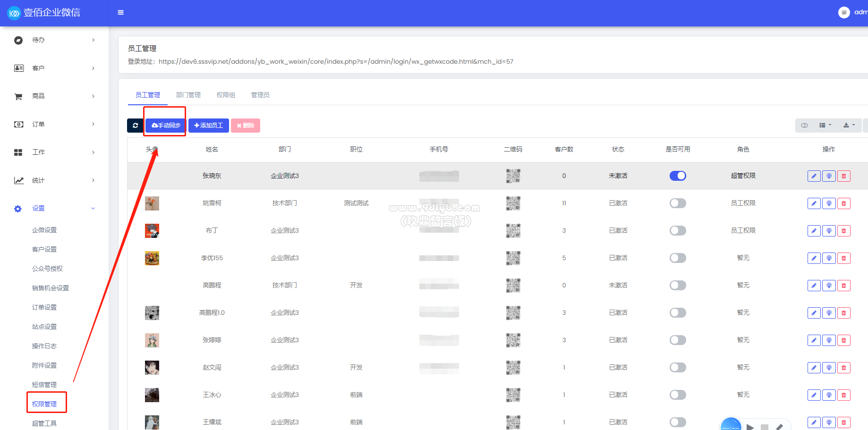Edit employee 张婷婷 with pencil icon
Viewport: 868px width, 430px height.
click(814, 340)
